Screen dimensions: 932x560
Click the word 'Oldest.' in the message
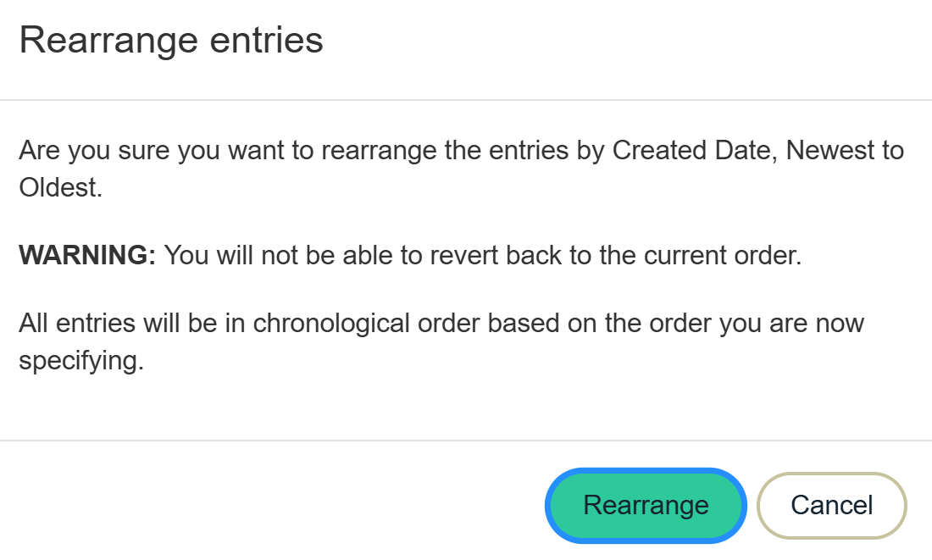60,188
